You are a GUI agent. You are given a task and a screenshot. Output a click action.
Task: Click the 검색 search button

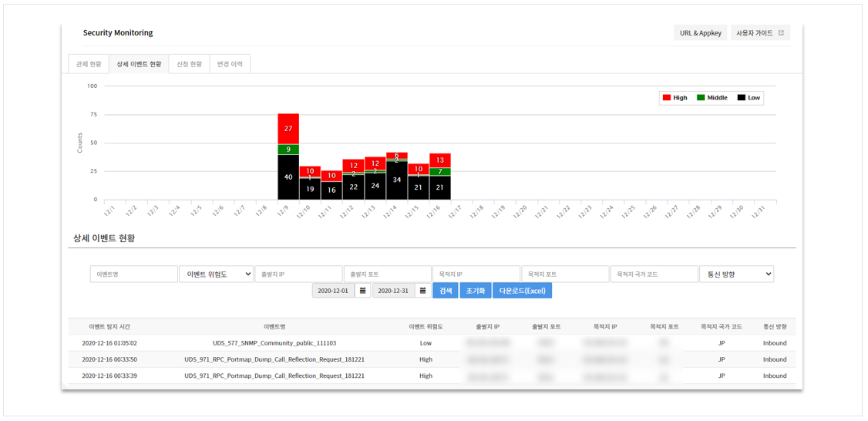(445, 291)
